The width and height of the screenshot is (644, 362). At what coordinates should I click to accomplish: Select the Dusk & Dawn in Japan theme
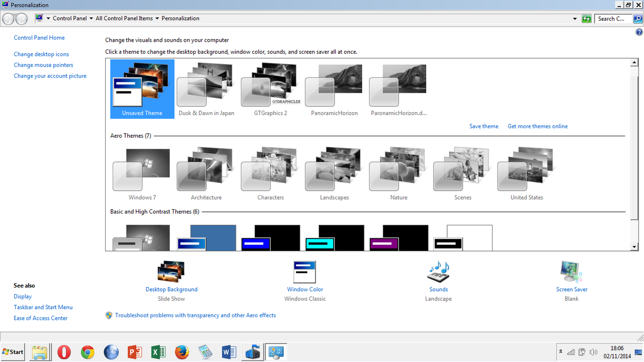click(206, 89)
